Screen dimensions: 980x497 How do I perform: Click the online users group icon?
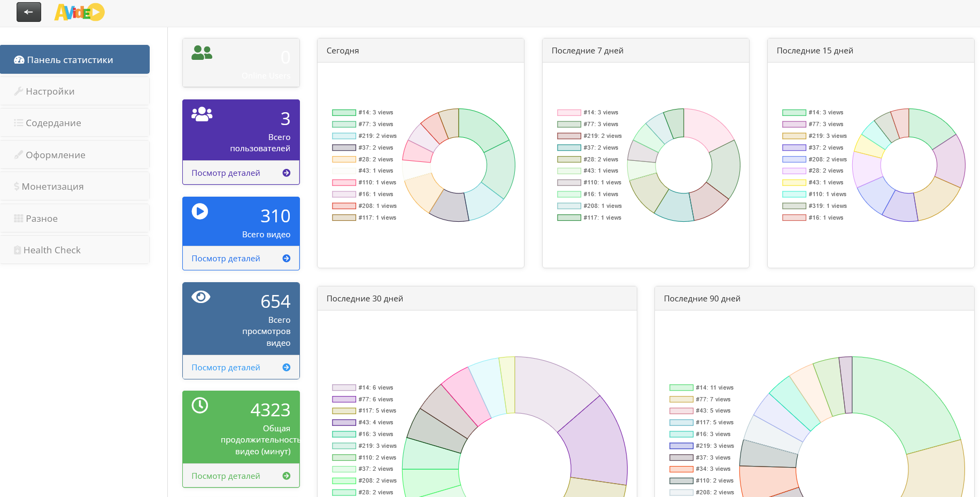[202, 52]
